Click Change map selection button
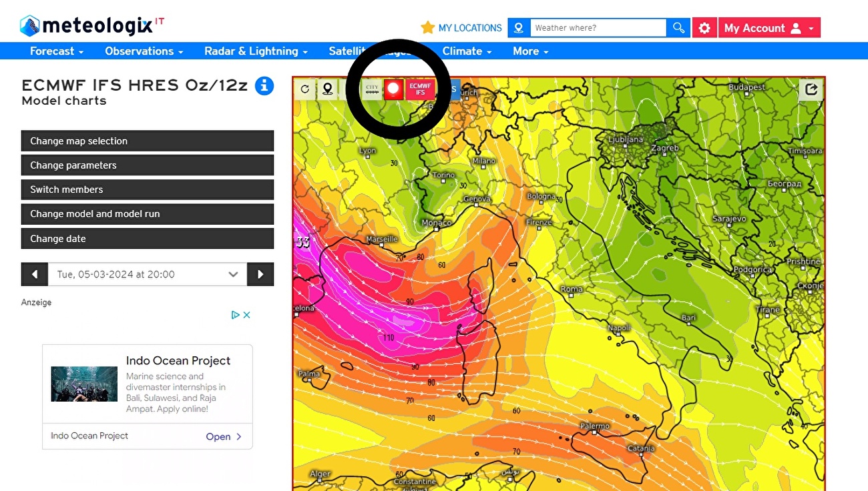Image resolution: width=868 pixels, height=491 pixels. pyautogui.click(x=148, y=141)
